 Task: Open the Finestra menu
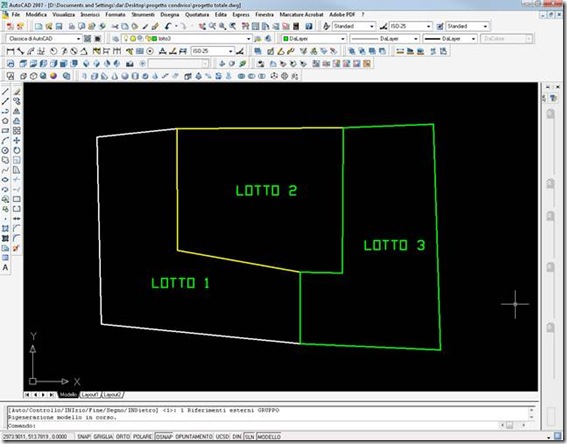pyautogui.click(x=264, y=15)
